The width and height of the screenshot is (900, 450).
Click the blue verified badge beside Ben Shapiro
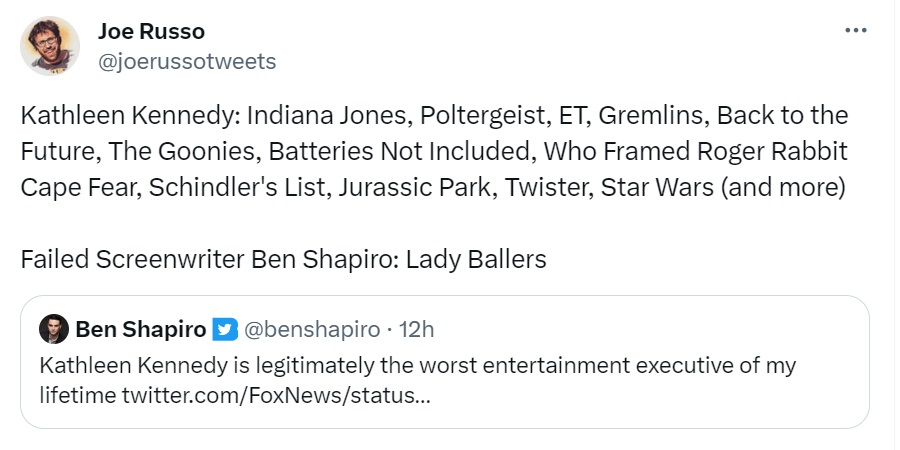(x=225, y=329)
